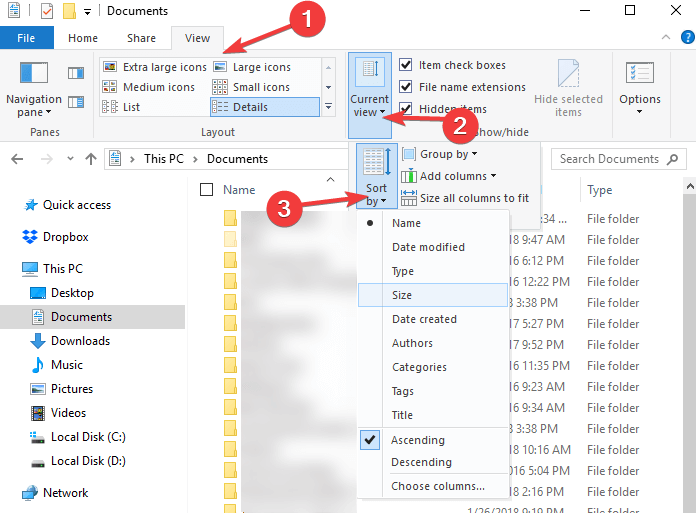Sort by Size
Image resolution: width=696 pixels, height=513 pixels.
(x=433, y=295)
